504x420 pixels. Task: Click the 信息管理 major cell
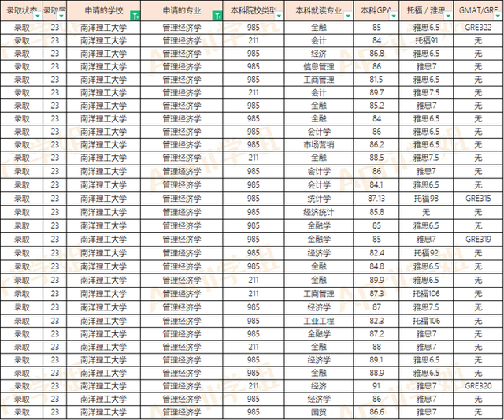[319, 66]
